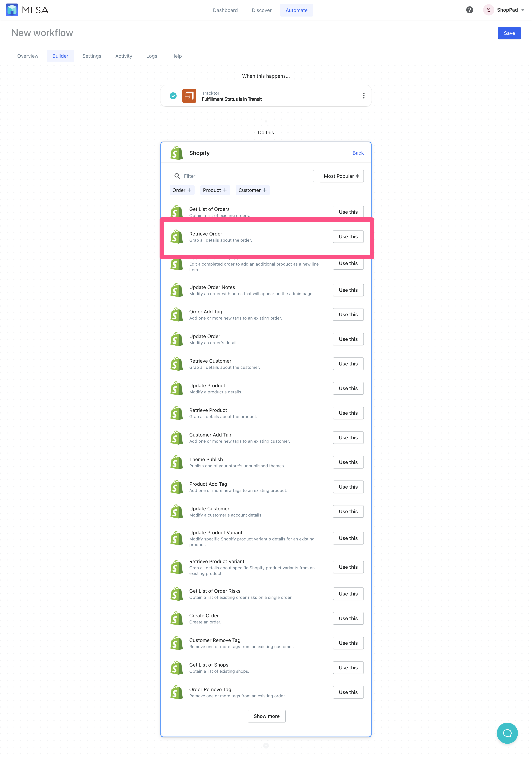Click into the Filter search field
The image size is (532, 758).
coord(242,176)
